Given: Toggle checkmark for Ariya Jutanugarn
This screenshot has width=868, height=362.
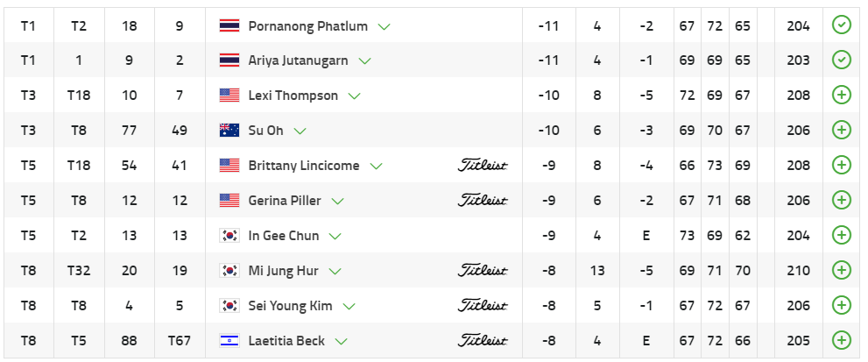Looking at the screenshot, I should tap(841, 60).
